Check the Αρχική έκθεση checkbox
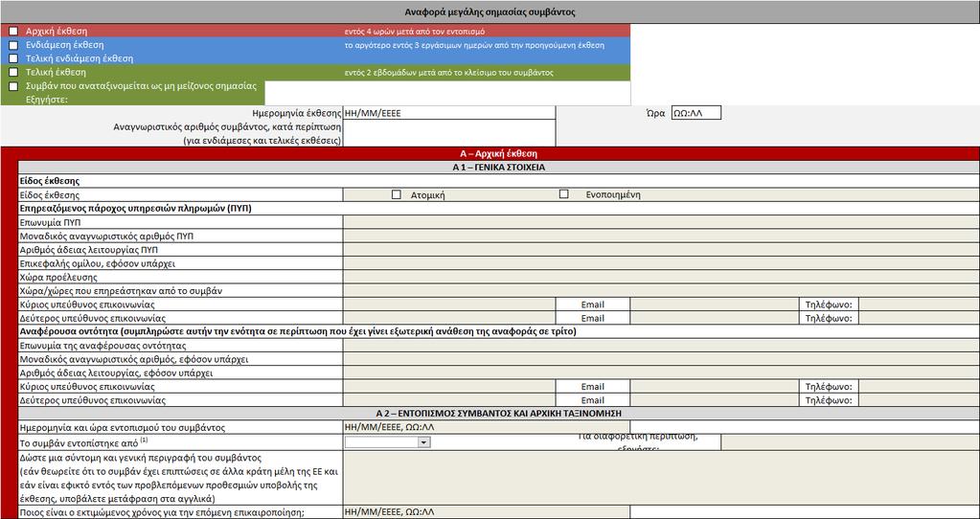Screen dimensions: 980x519 click(13, 32)
